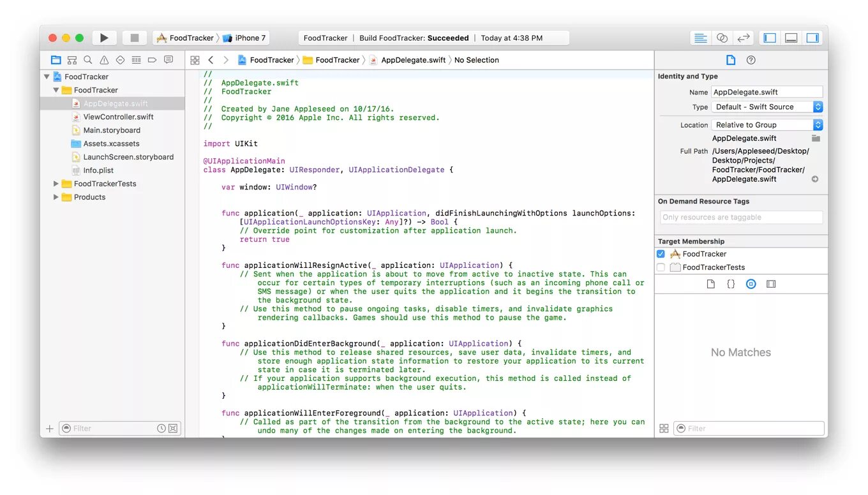Show the Object library

[x=751, y=284]
